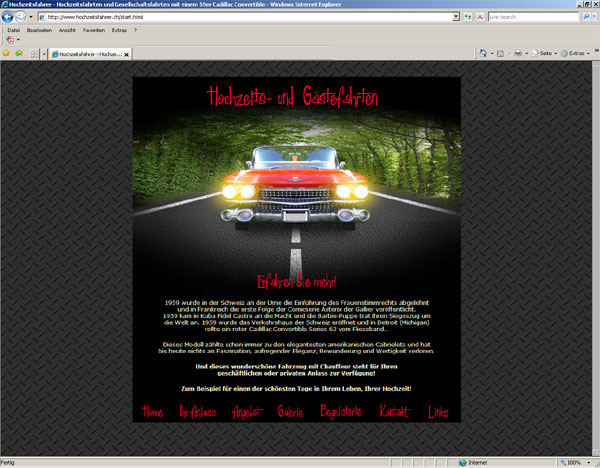Open the Extras command bar menu
The image size is (600, 468).
575,53
